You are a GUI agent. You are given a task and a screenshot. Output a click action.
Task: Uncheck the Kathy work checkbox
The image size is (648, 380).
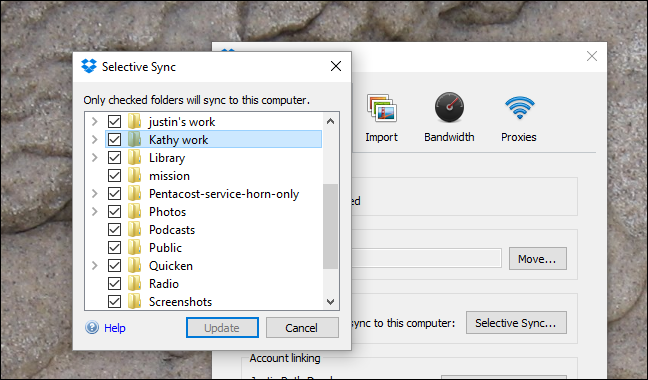coord(114,140)
